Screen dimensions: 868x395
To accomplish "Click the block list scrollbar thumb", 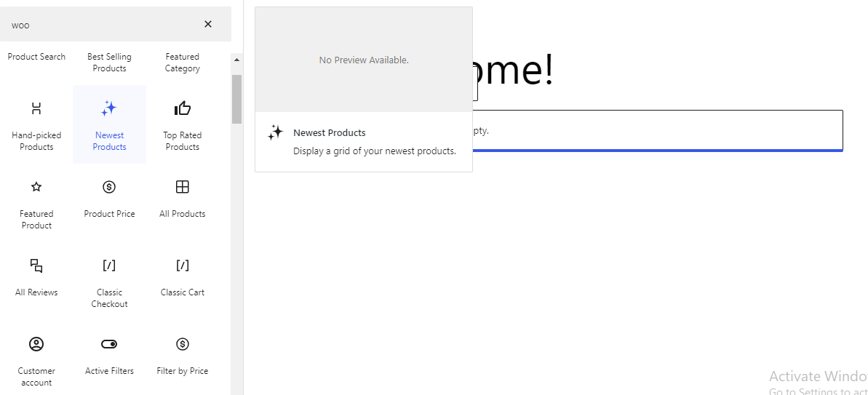I will point(236,98).
